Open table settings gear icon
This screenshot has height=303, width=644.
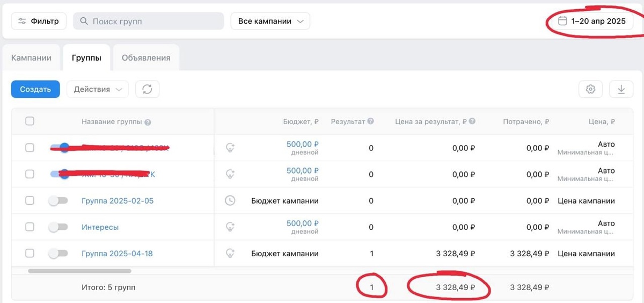click(591, 89)
